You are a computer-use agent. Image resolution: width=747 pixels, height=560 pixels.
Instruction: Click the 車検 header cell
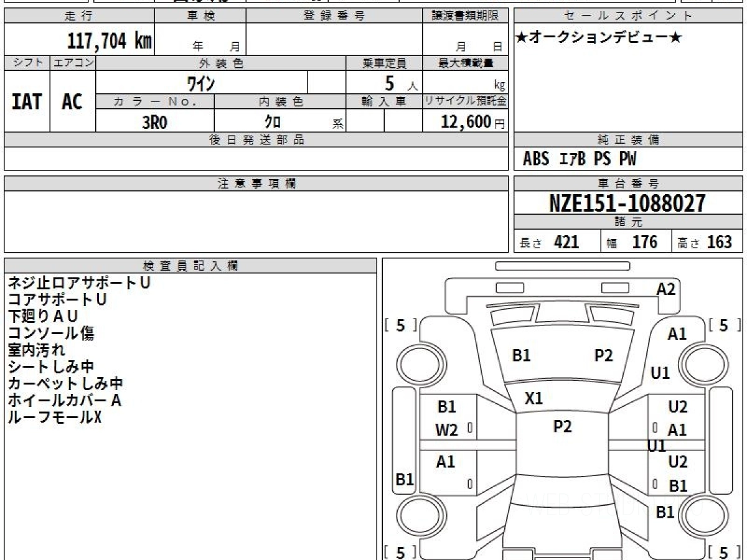200,16
